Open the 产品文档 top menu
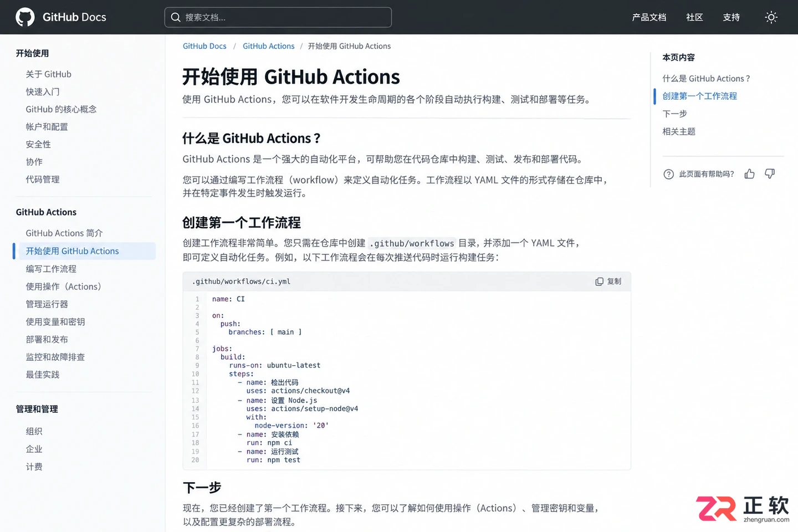Viewport: 798px width, 532px height. (649, 17)
